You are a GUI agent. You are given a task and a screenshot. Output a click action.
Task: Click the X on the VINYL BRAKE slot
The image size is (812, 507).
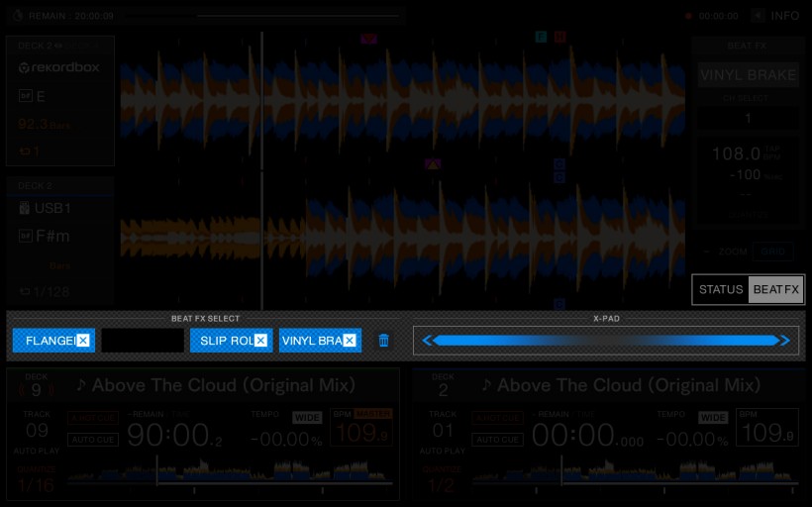(x=350, y=341)
